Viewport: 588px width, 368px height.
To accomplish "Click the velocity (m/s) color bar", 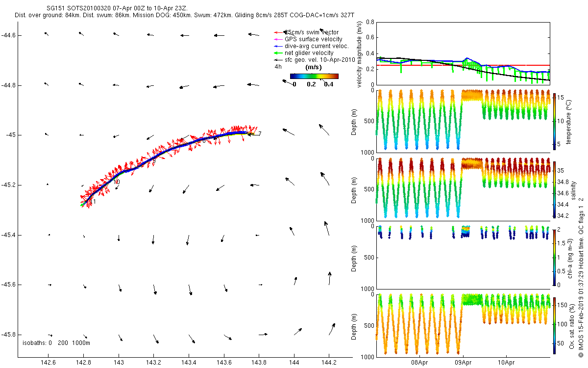I will coord(314,76).
